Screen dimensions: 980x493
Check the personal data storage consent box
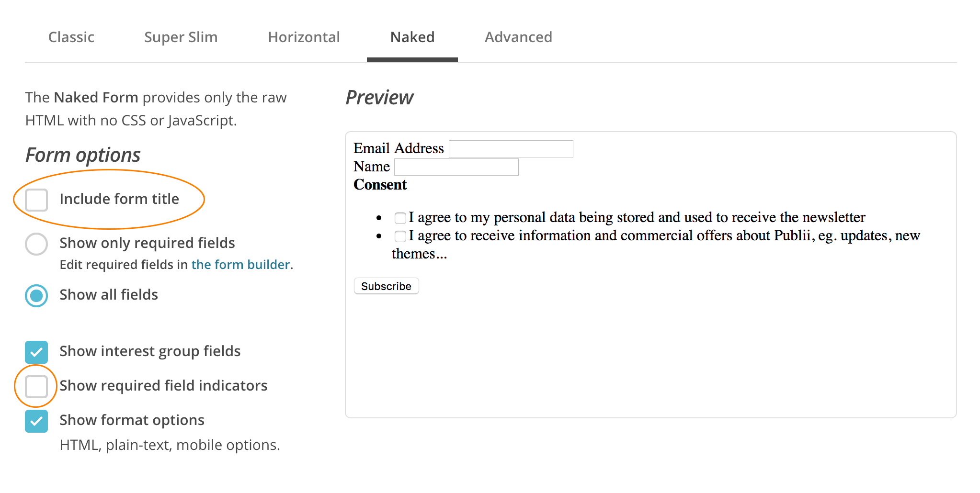[x=400, y=218]
